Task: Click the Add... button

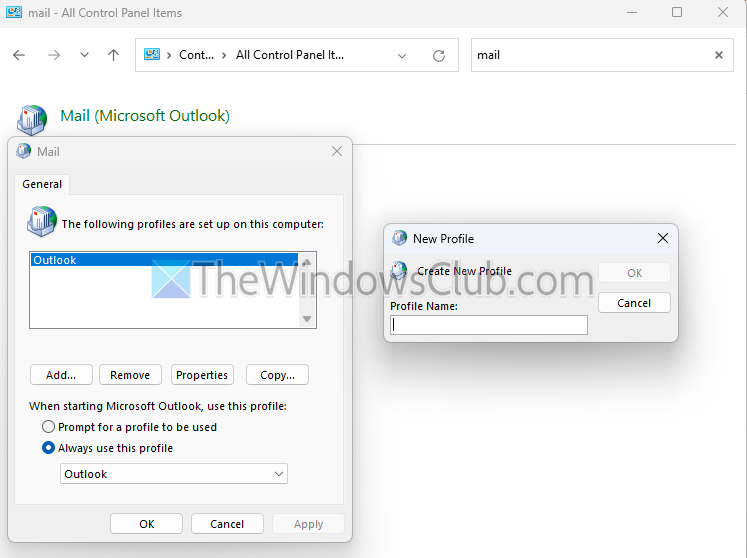Action: [x=61, y=375]
